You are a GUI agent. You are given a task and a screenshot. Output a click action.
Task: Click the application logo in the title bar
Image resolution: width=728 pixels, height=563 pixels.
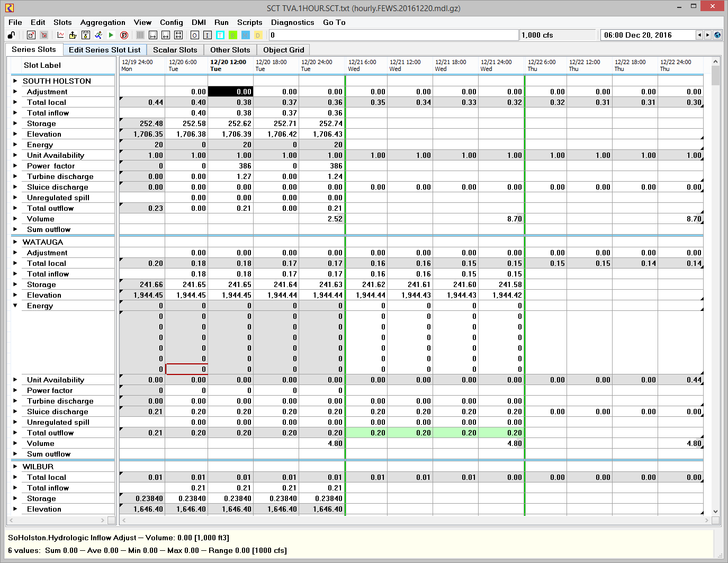click(x=10, y=7)
